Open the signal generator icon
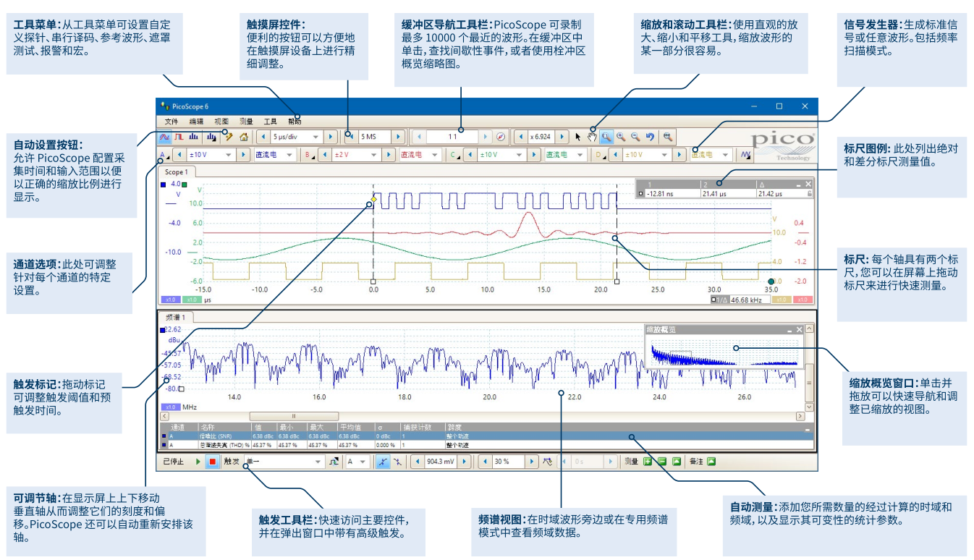This screenshot has height=560, width=974. [x=745, y=155]
